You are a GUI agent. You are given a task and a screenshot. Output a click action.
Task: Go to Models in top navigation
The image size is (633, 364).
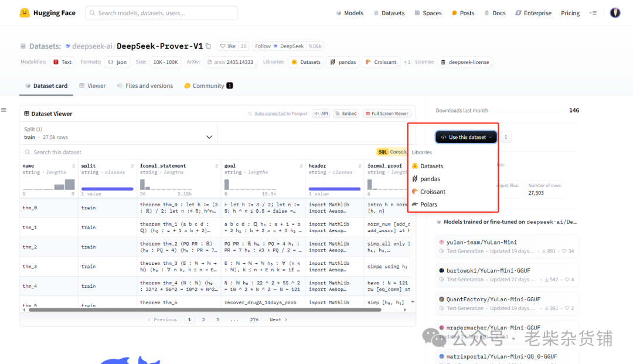349,13
